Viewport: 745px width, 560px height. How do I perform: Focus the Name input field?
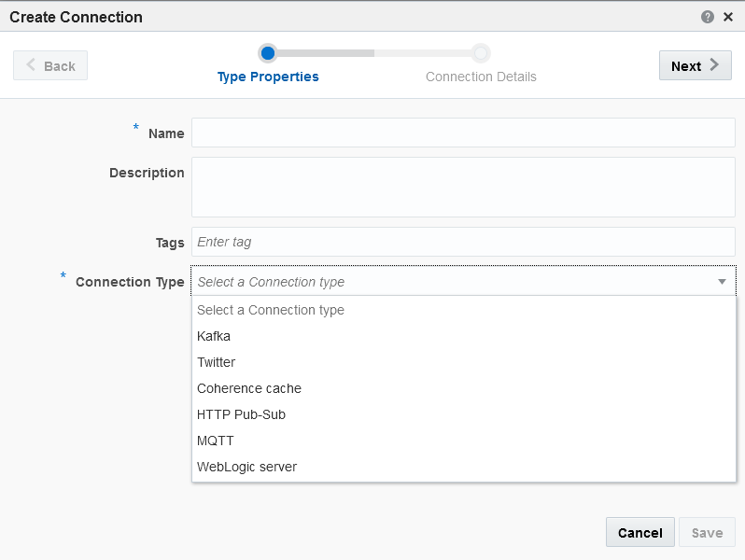coord(463,133)
